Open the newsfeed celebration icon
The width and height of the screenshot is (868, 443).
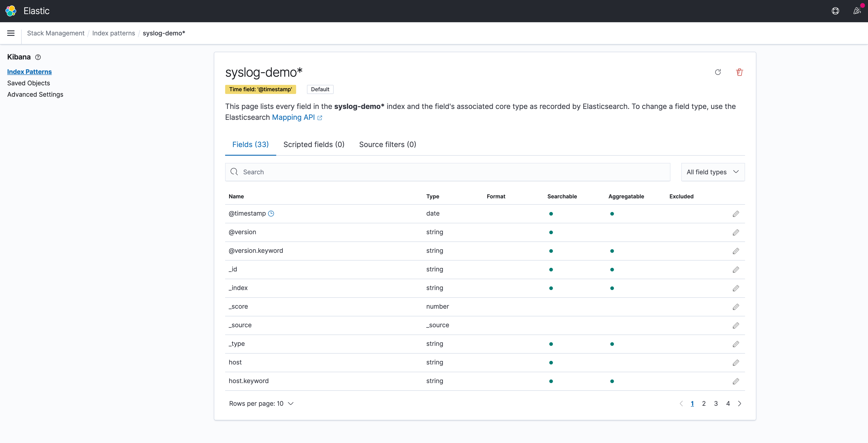click(857, 11)
